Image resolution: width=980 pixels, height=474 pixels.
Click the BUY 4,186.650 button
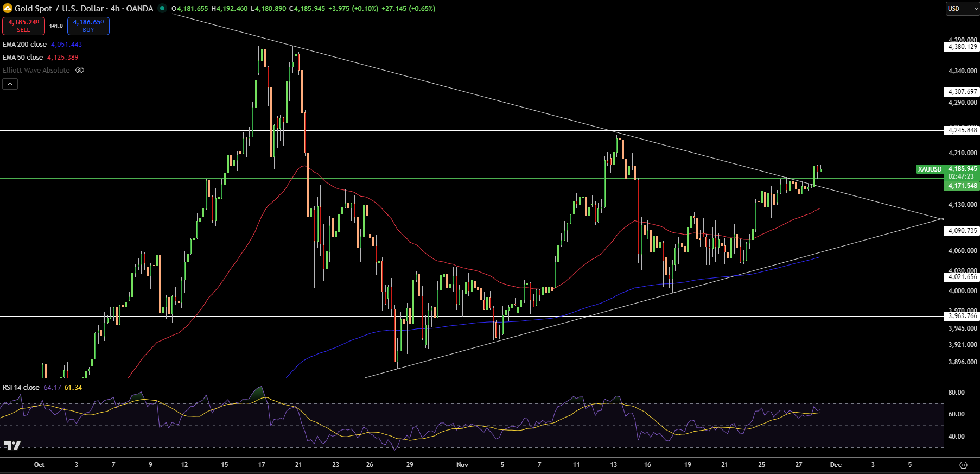click(x=88, y=26)
